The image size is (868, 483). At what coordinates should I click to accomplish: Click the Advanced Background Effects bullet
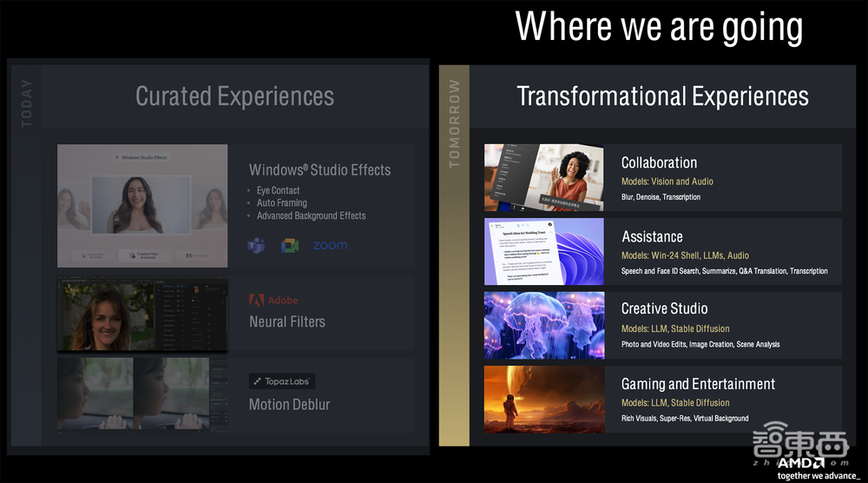point(311,215)
